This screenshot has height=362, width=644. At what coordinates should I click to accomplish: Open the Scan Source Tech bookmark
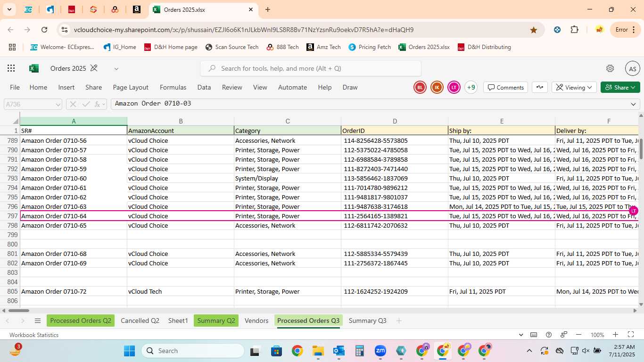point(232,47)
